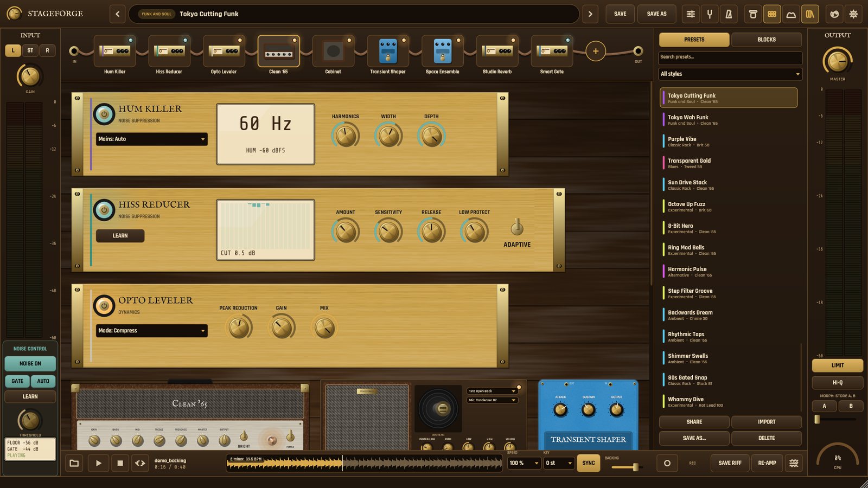Open the backing track folder icon
Screen dimensions: 868x488
tap(74, 463)
